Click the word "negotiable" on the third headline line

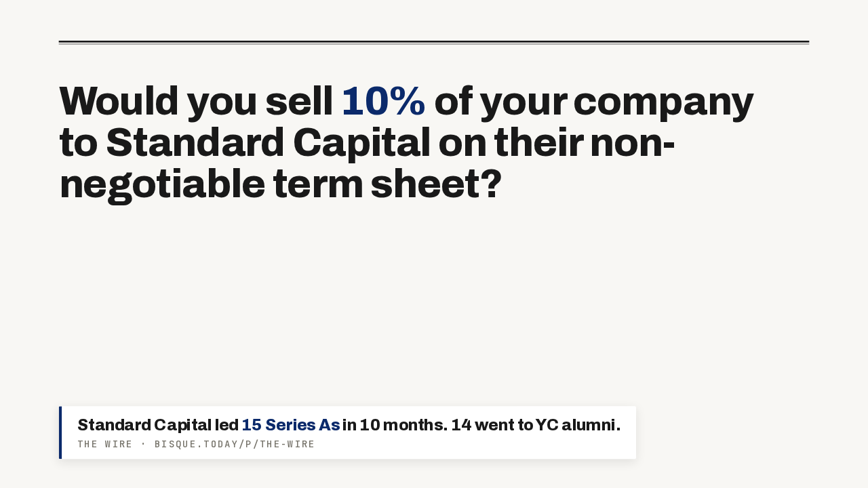point(162,185)
